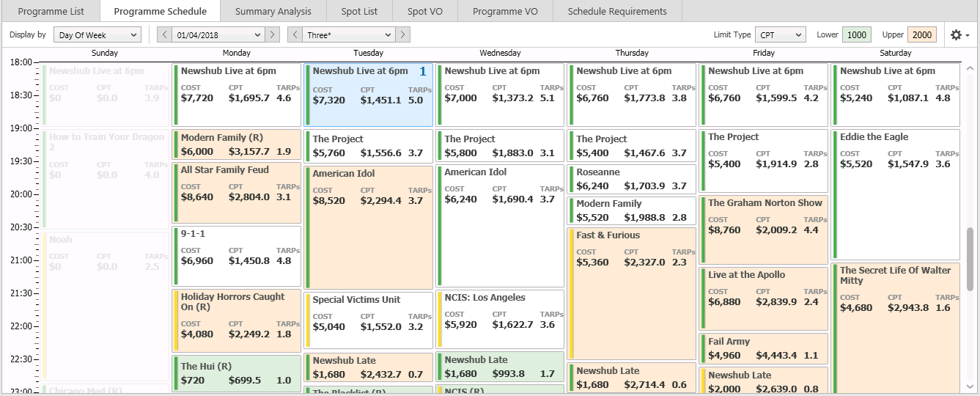Image resolution: width=980 pixels, height=396 pixels.
Task: Select Tuesday Newshub Late programme
Action: (x=368, y=367)
